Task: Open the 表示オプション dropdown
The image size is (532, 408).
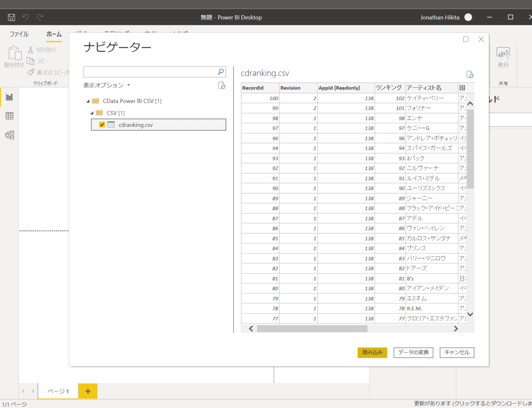Action: coord(107,85)
